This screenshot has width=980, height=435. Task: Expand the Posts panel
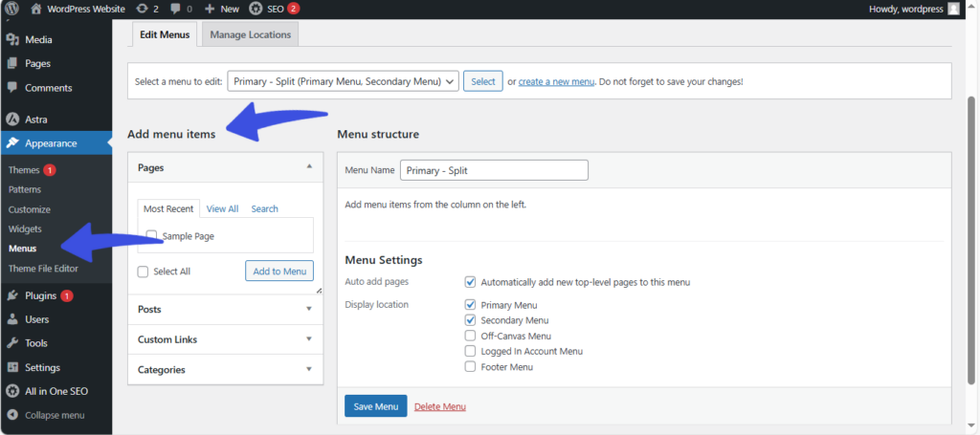point(226,310)
